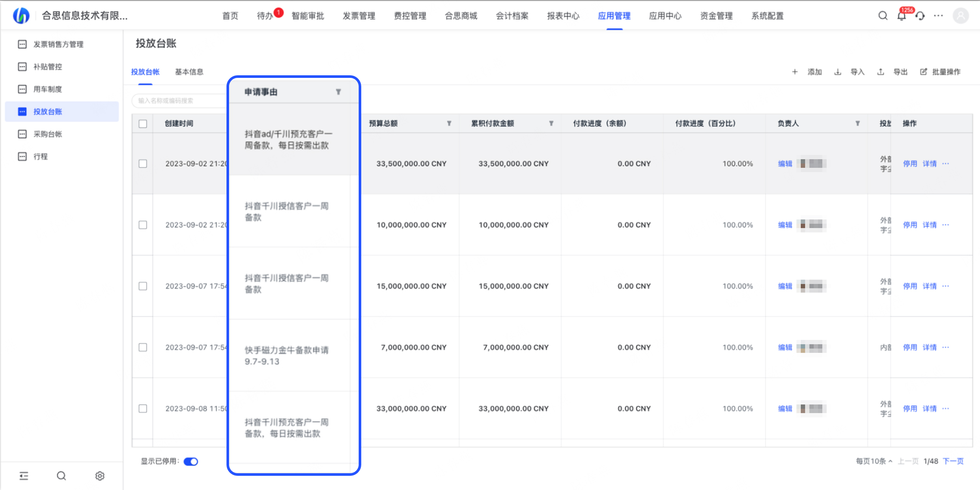
Task: Click the user avatar icon
Action: (961, 16)
